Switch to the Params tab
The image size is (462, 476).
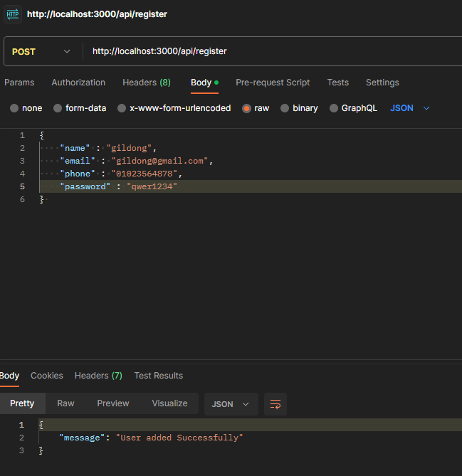[x=19, y=83]
